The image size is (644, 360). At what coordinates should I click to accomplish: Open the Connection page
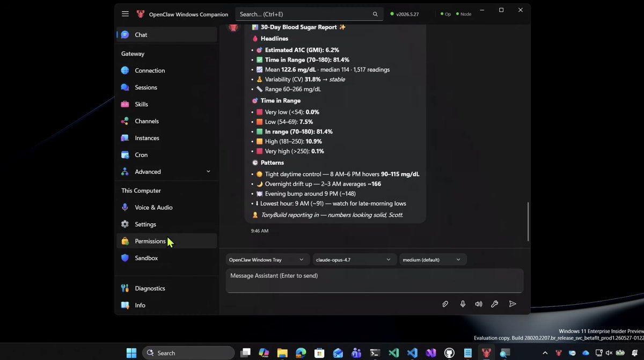(167, 70)
